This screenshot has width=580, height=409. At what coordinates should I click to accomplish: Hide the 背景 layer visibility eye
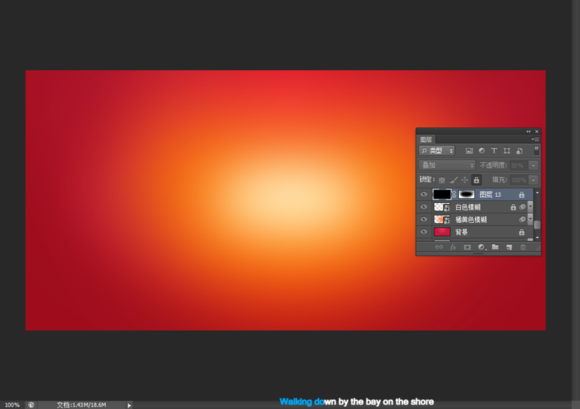point(424,232)
